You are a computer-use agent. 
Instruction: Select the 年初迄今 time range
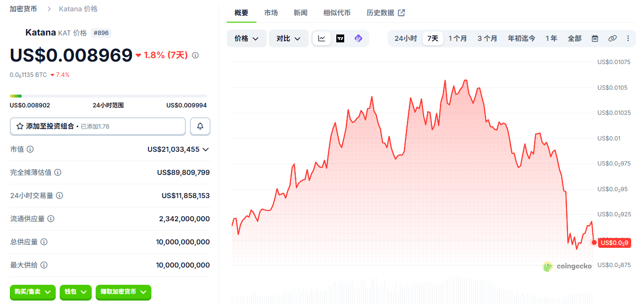522,38
